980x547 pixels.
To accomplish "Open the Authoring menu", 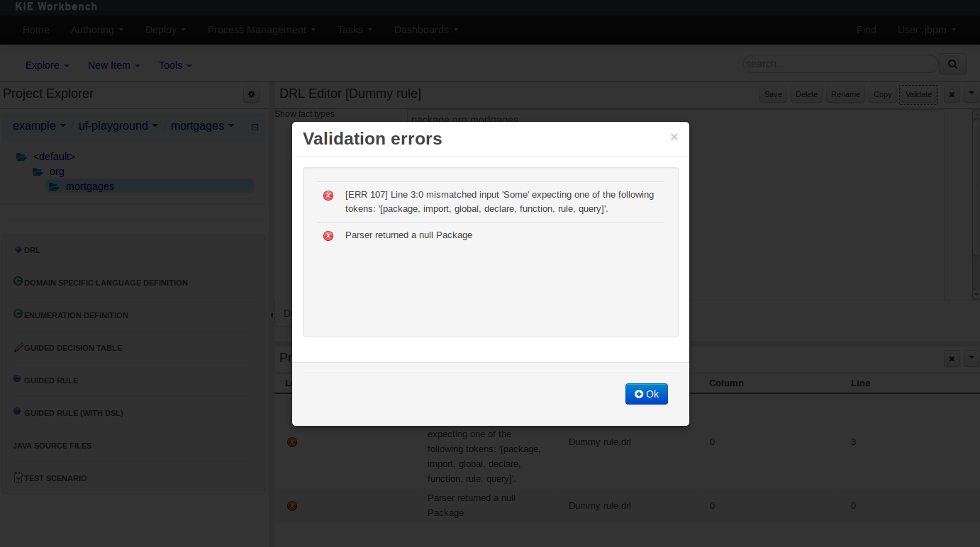I will tap(97, 30).
